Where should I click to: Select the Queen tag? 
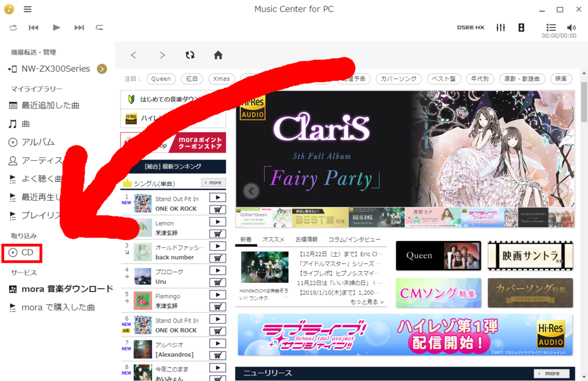[161, 79]
